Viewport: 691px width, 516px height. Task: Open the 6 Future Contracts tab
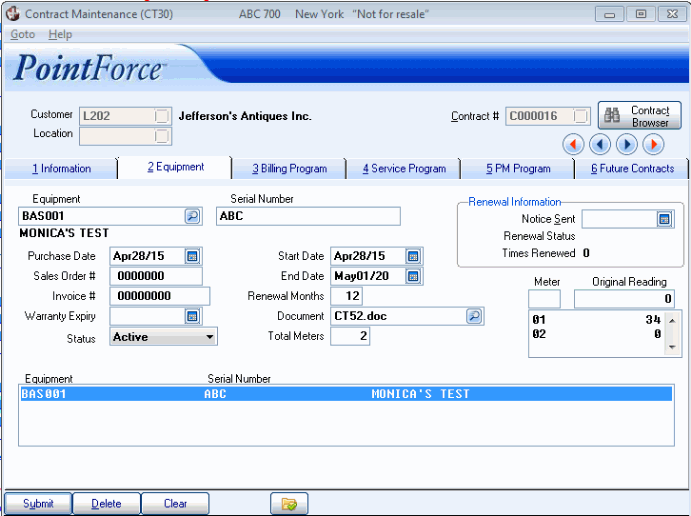point(632,169)
